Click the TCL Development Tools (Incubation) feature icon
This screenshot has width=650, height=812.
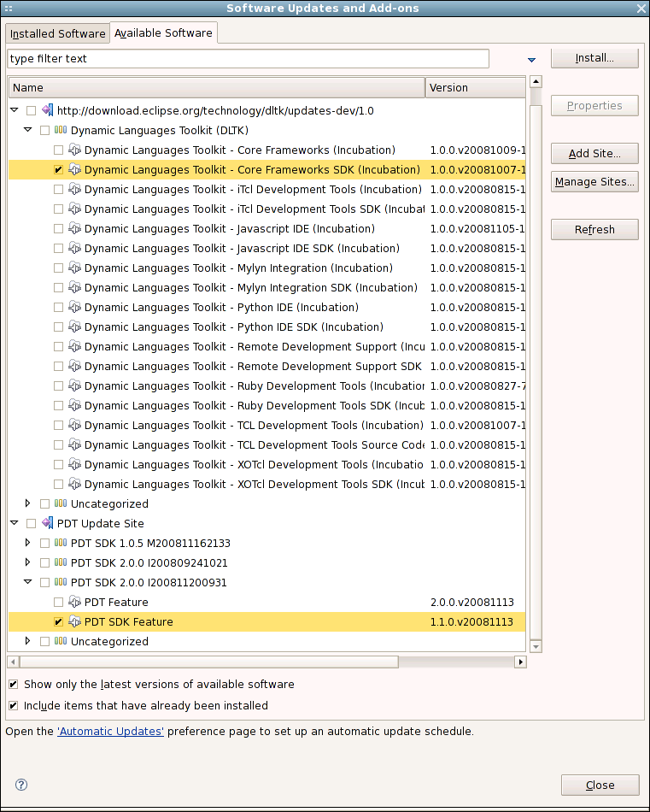[75, 425]
